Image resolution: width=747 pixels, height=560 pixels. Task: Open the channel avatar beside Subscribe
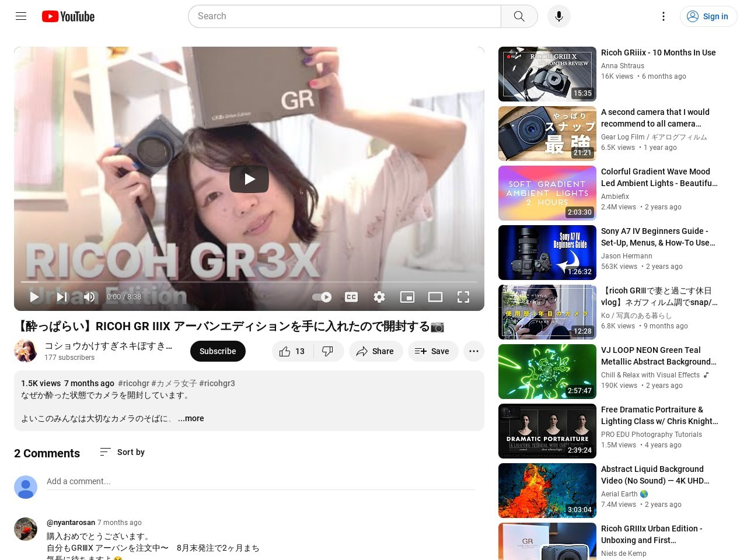point(26,351)
